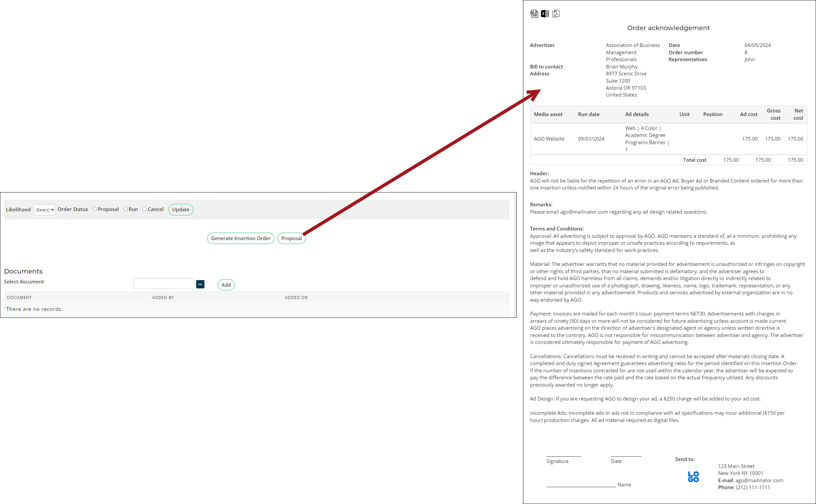Image resolution: width=816 pixels, height=504 pixels.
Task: Open the document browser using the ellipsis icon
Action: point(200,284)
